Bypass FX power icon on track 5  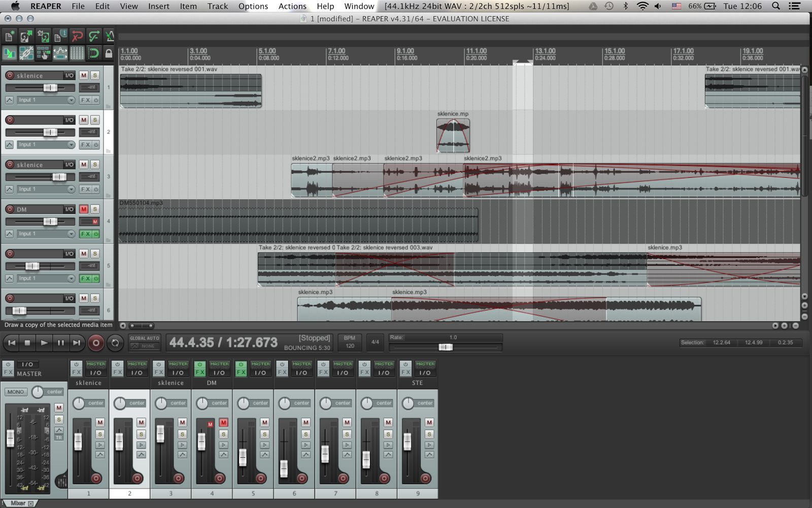point(96,278)
